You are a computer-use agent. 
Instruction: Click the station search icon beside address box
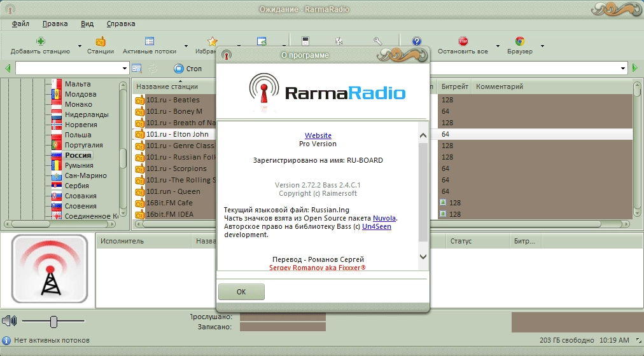coord(137,69)
